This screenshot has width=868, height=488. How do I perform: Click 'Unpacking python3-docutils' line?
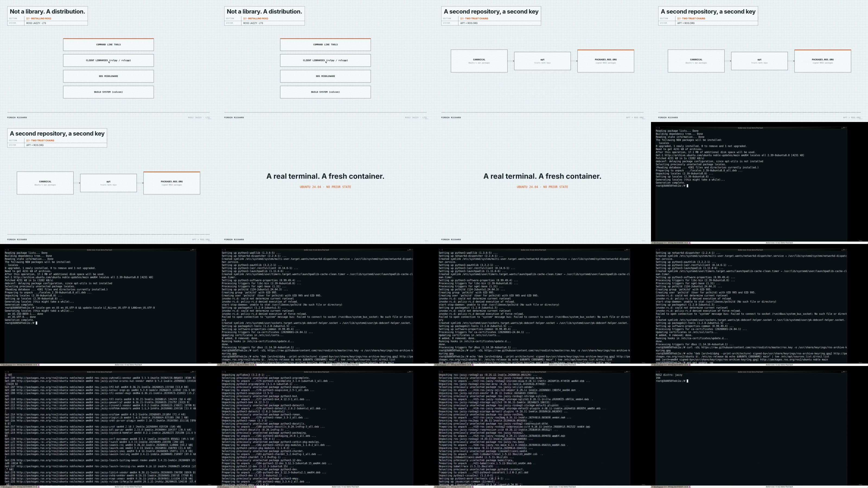pyautogui.click(x=256, y=430)
